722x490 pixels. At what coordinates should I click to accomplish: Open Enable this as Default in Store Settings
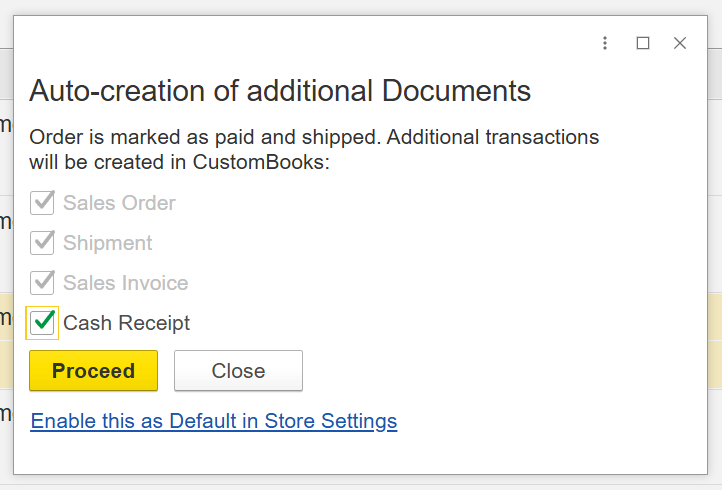click(x=214, y=421)
